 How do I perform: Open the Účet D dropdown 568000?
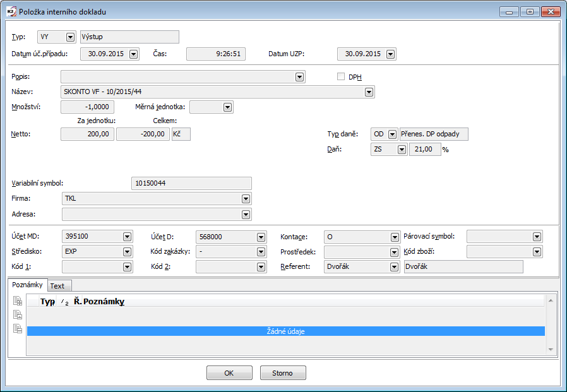pyautogui.click(x=261, y=237)
